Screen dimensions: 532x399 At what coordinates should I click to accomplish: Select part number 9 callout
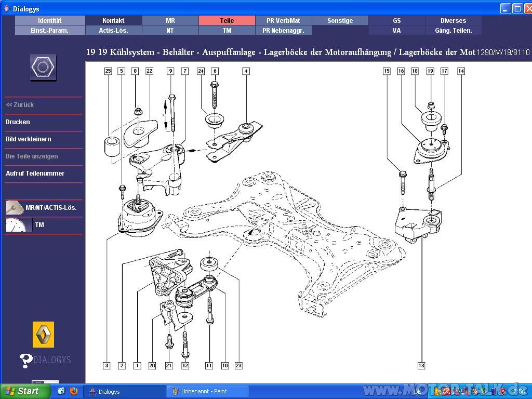click(x=170, y=71)
